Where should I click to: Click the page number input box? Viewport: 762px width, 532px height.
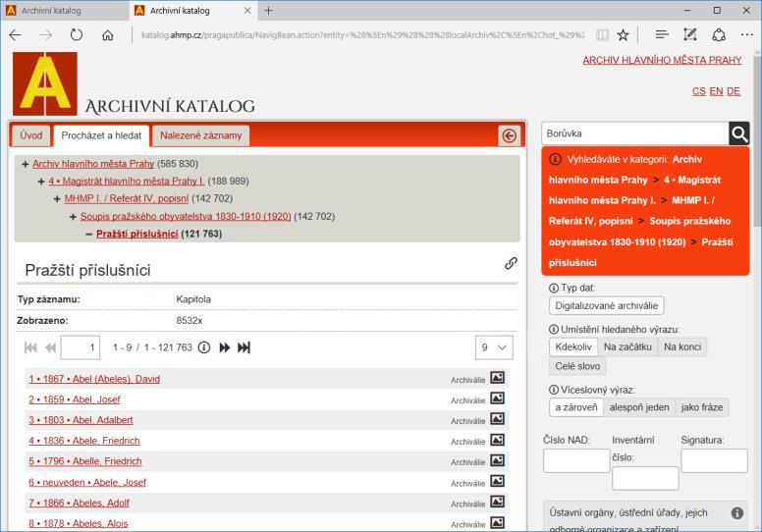(x=81, y=347)
